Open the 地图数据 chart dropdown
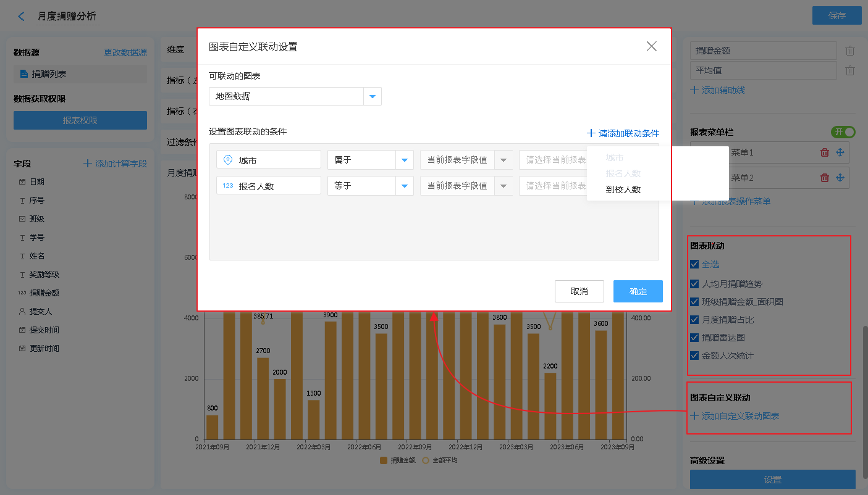This screenshot has height=495, width=868. coord(373,96)
